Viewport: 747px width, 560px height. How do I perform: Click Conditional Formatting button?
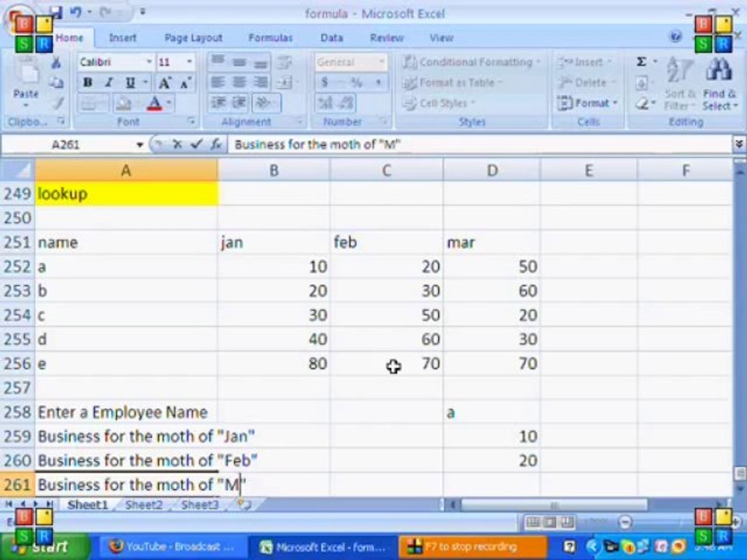tap(472, 62)
